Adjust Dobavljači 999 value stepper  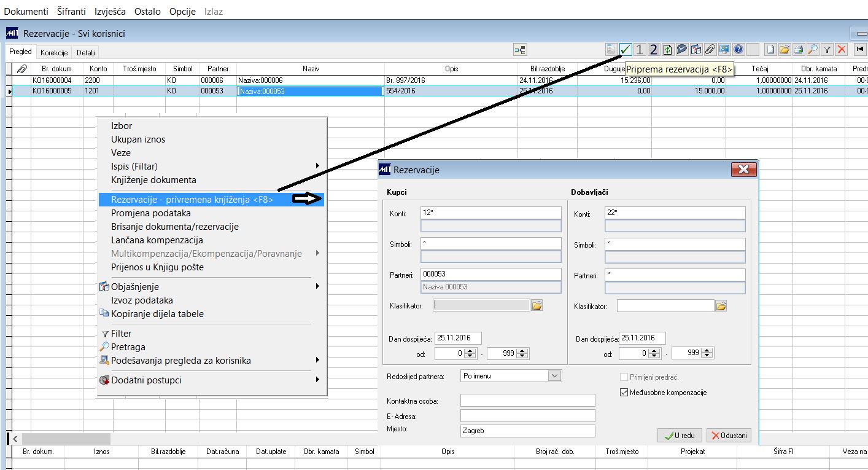coord(707,353)
